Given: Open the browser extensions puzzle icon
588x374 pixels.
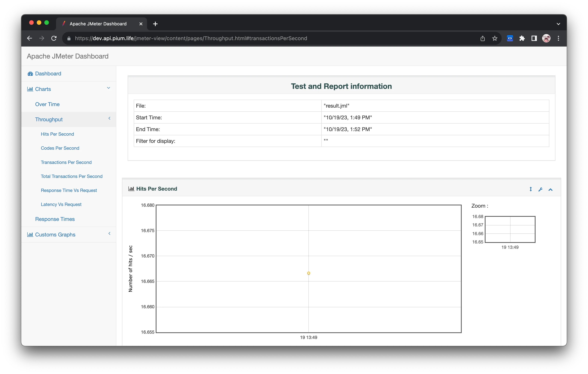Looking at the screenshot, I should coord(522,38).
